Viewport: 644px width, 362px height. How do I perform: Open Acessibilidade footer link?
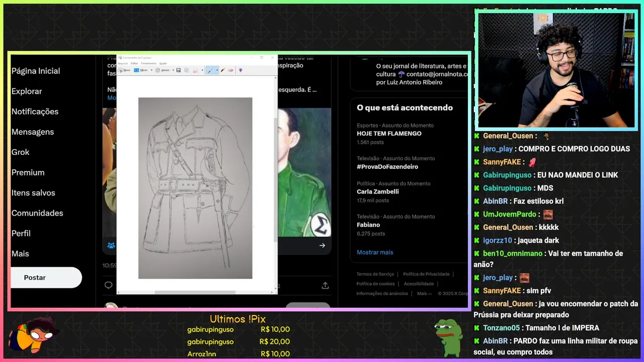point(419,284)
